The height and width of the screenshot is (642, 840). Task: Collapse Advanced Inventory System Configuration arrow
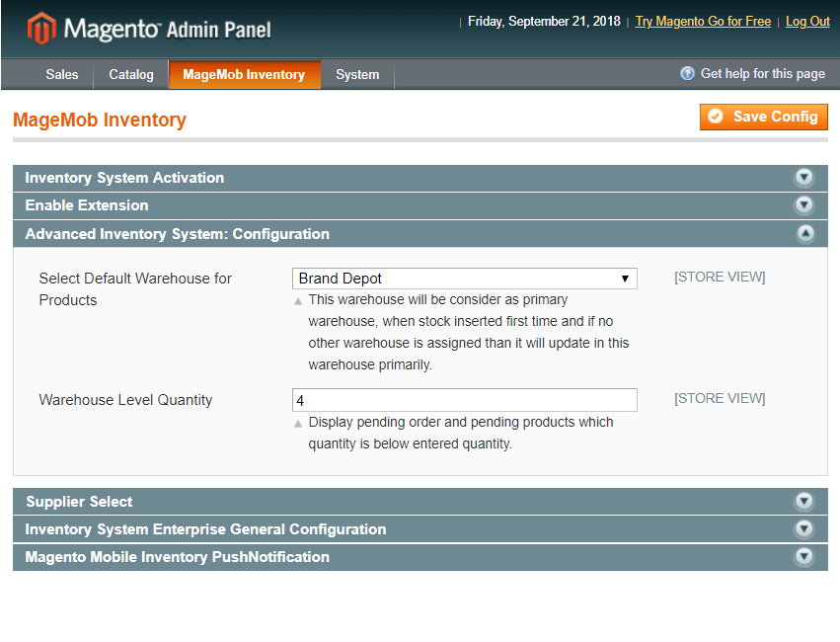(805, 234)
